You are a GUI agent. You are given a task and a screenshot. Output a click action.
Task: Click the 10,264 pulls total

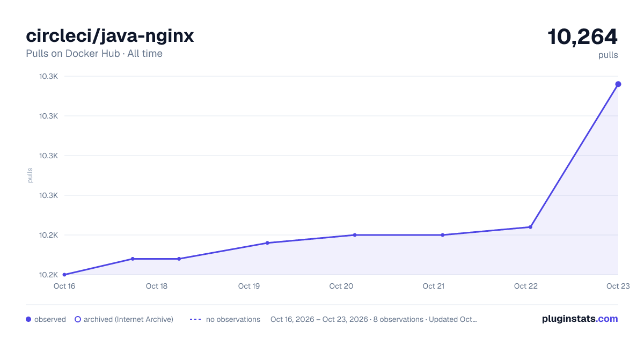pos(582,37)
